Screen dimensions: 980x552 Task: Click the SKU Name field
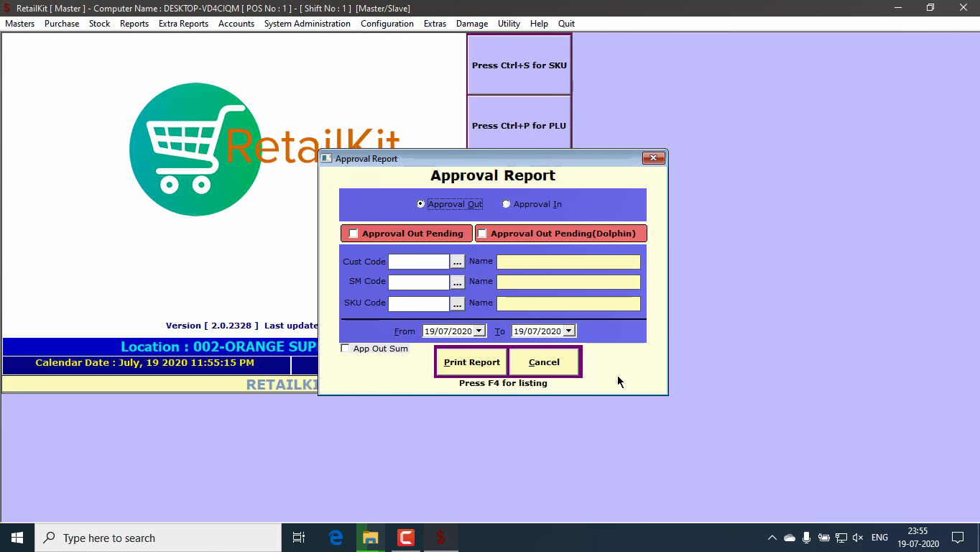tap(568, 303)
